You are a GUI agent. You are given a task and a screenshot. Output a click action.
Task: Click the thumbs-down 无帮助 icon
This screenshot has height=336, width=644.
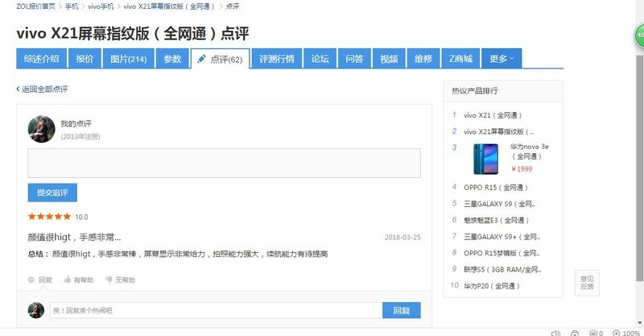[109, 280]
